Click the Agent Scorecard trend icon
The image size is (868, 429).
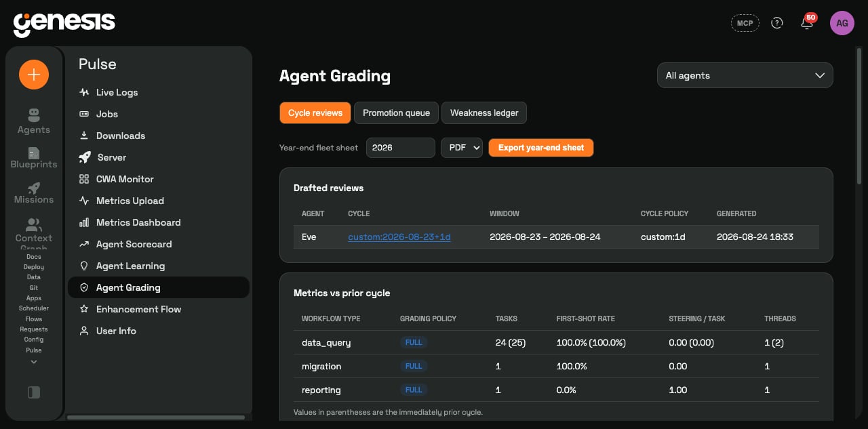[84, 244]
